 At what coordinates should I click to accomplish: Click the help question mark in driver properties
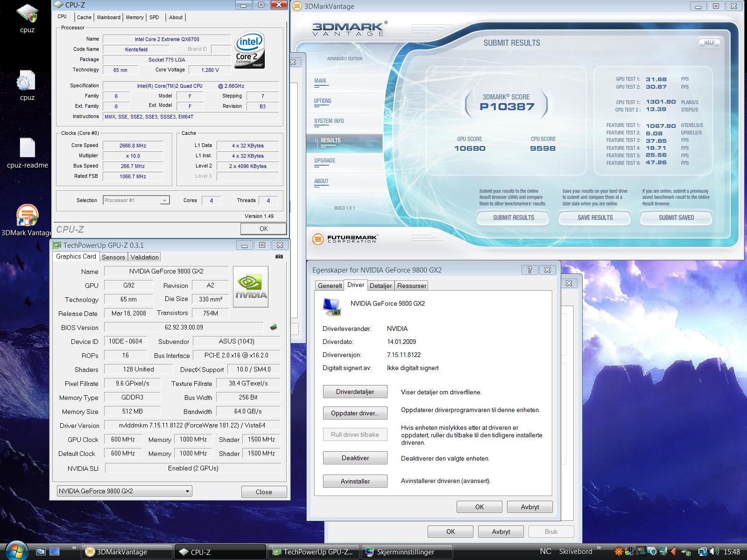pos(529,270)
